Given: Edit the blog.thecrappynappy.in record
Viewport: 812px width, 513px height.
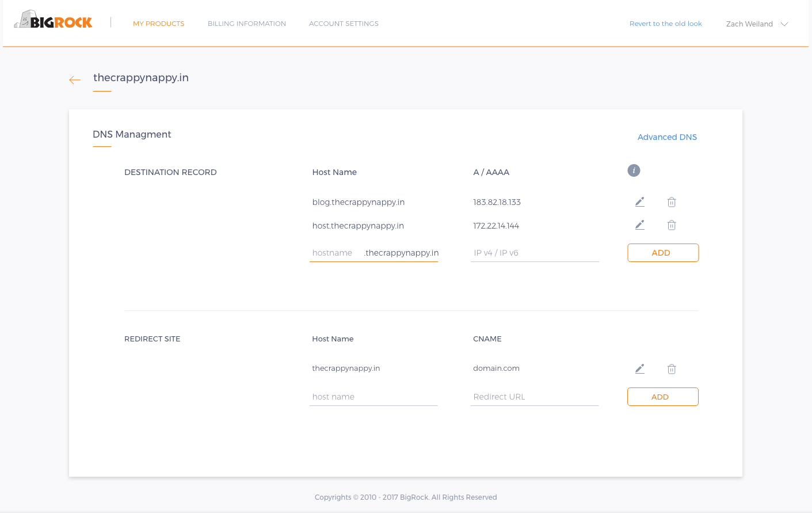Looking at the screenshot, I should (639, 202).
